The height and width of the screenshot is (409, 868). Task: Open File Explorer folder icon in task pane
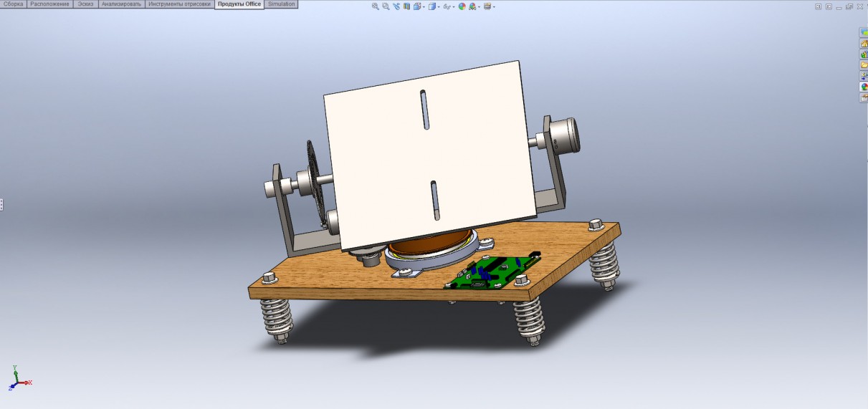tap(864, 65)
